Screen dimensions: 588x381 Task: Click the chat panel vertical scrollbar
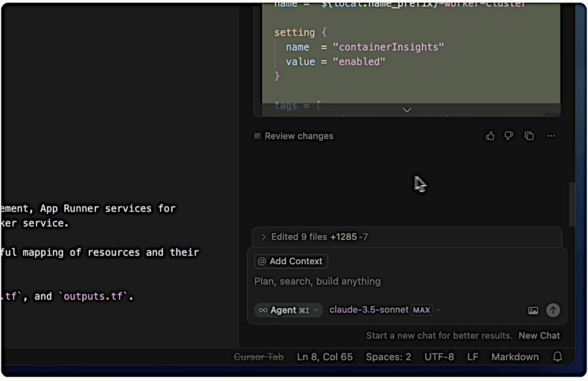pos(571,204)
